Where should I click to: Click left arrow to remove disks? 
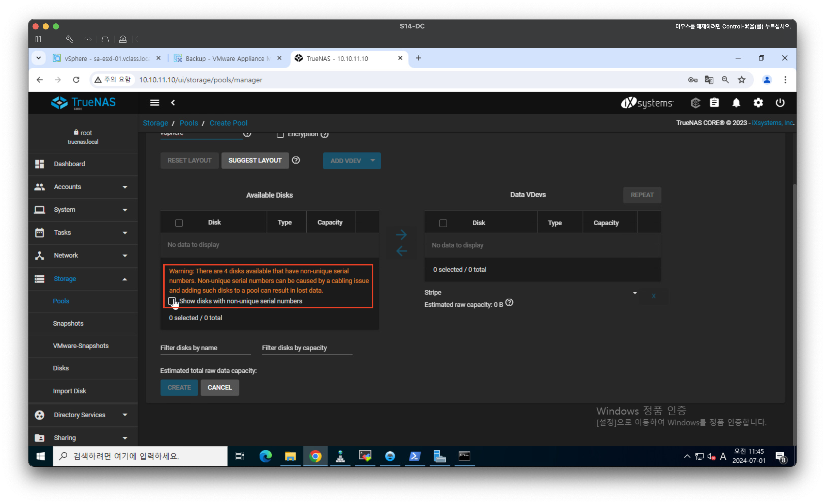click(401, 251)
